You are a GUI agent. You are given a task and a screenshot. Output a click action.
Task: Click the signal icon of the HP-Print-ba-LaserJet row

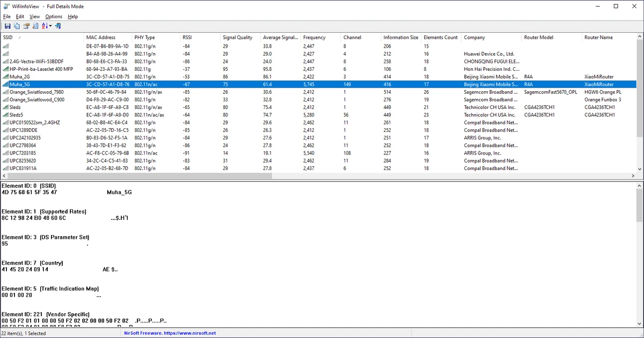coord(5,69)
